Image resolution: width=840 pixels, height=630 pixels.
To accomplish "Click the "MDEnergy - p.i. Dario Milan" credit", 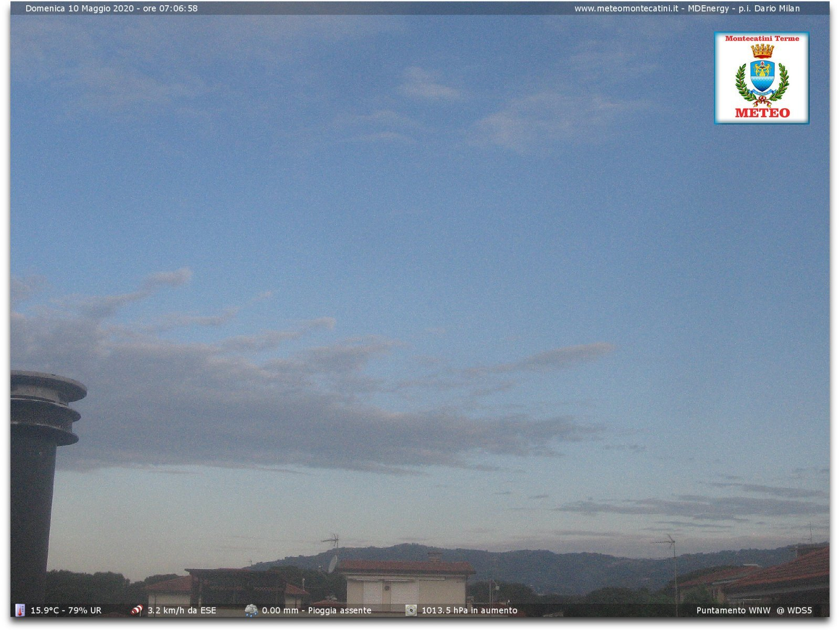I will coord(744,8).
